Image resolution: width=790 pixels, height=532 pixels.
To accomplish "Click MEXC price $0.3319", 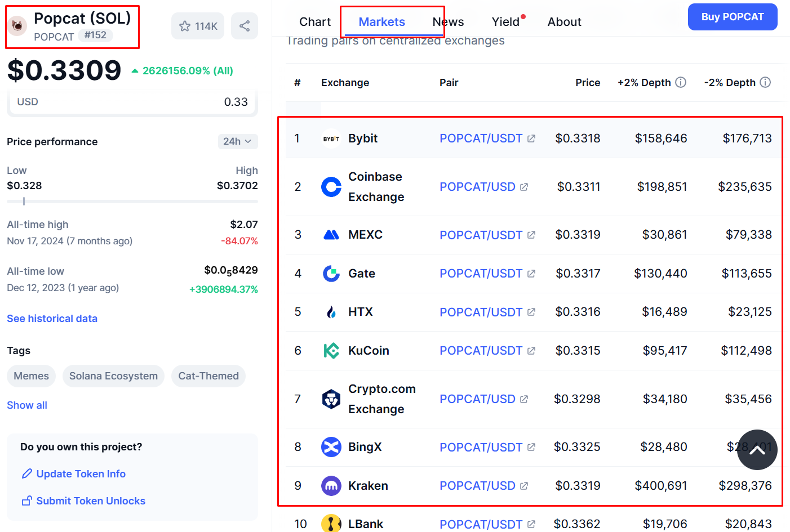I will click(578, 235).
